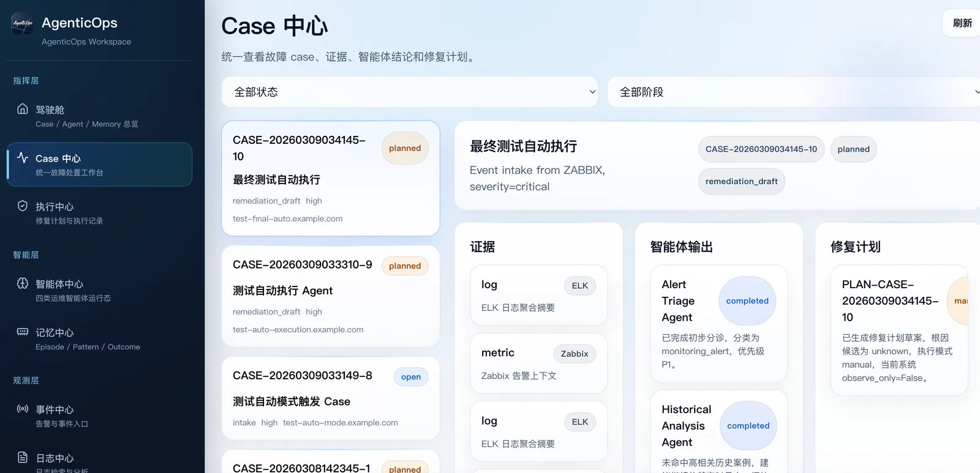Open the 全部状态 status dropdown
Screen dimensions: 980x473
(x=410, y=92)
